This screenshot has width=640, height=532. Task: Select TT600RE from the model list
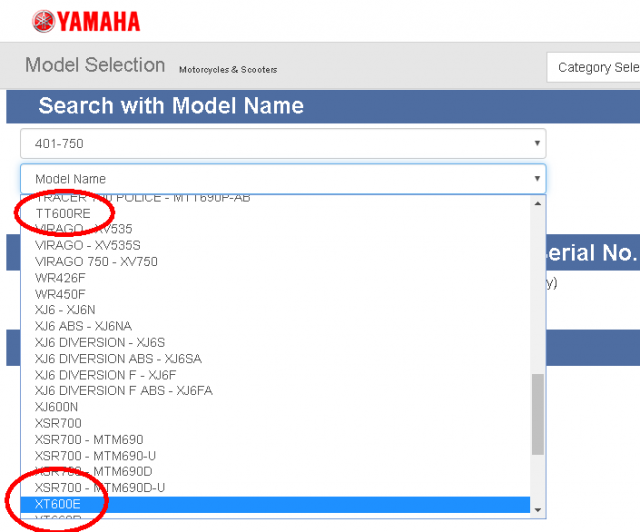click(x=276, y=214)
